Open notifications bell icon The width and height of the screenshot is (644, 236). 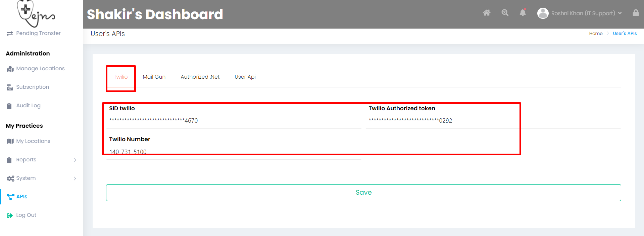[x=523, y=13]
